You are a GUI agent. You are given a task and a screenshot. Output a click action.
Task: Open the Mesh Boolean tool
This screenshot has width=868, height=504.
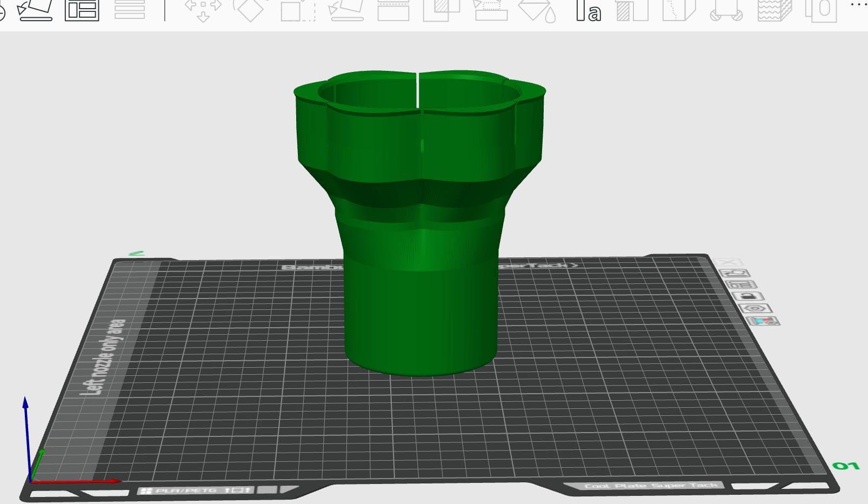441,10
